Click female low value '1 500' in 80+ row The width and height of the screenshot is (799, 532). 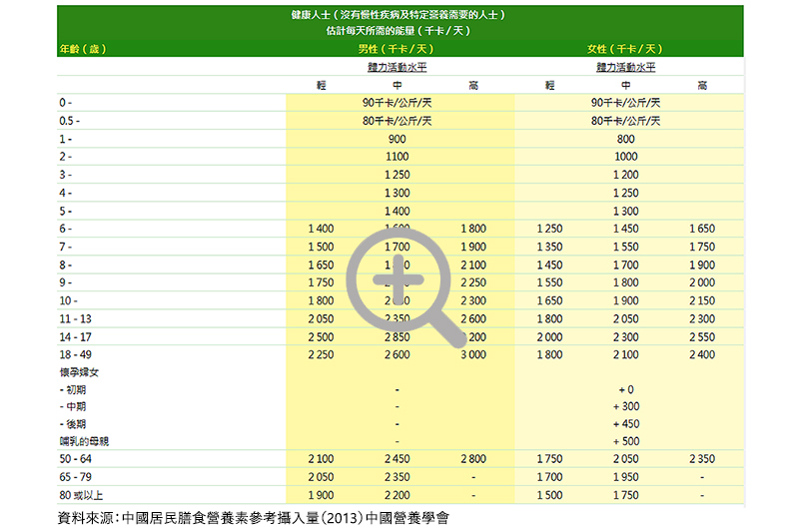coord(550,495)
